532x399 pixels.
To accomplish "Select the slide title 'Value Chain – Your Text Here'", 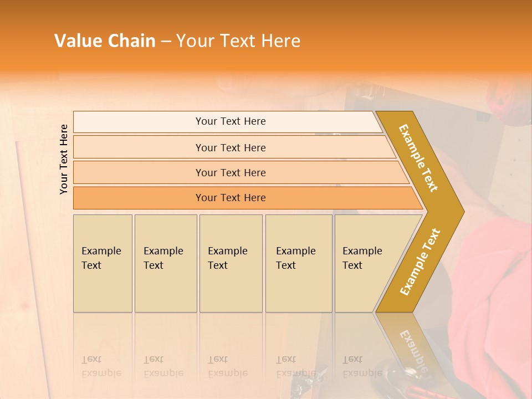I will point(177,40).
